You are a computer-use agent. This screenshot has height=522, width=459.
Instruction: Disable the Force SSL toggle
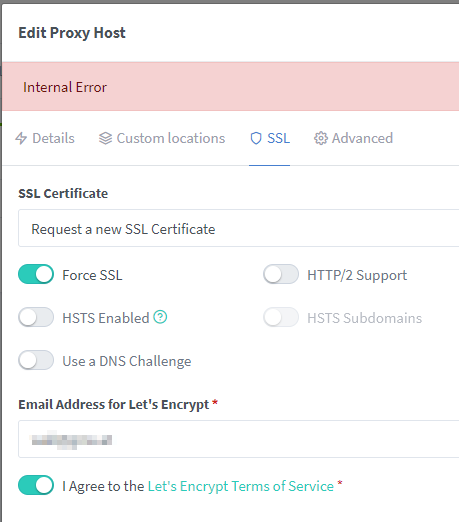36,274
